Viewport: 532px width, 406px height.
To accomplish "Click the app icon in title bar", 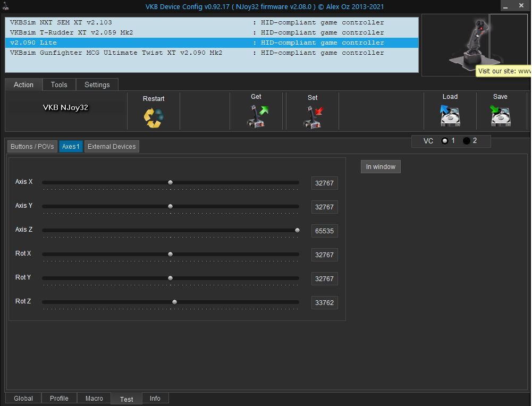I will (x=5, y=6).
